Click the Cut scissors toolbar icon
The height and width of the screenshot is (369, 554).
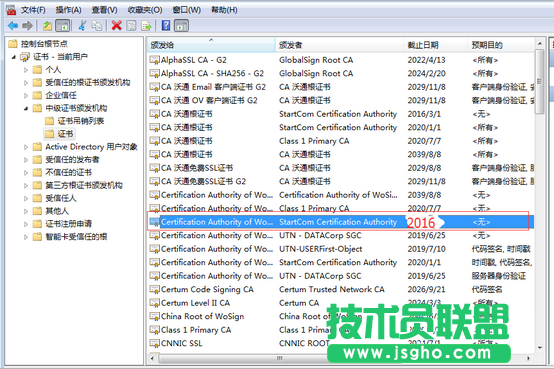82,25
